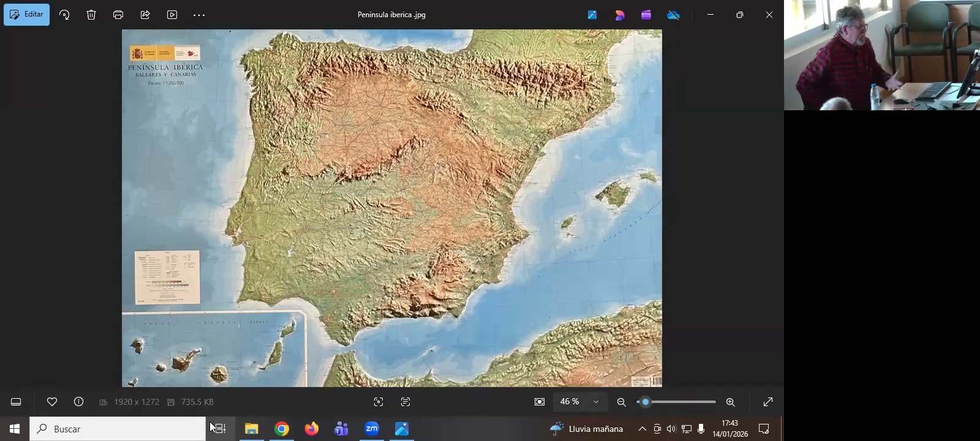Show file information panel
This screenshot has height=441, width=980.
point(79,402)
